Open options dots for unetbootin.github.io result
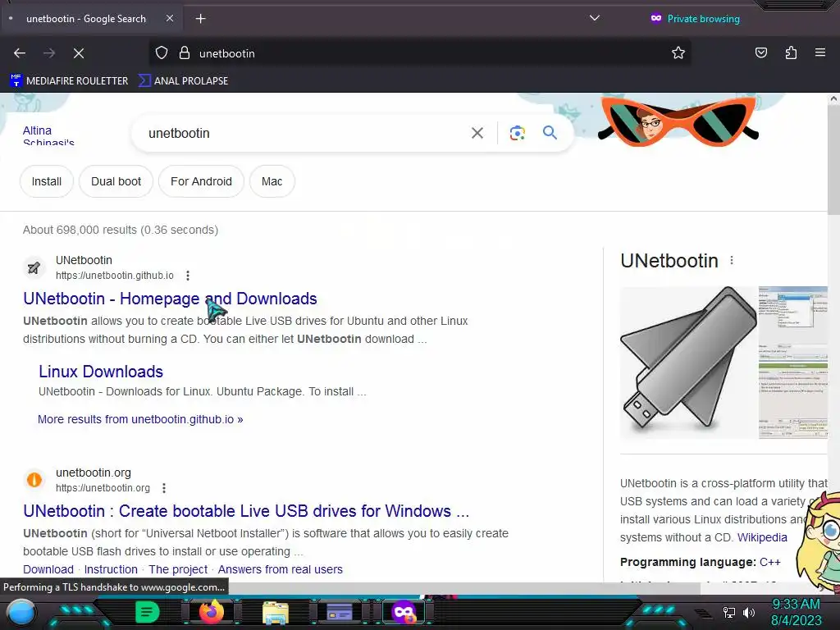 tap(188, 276)
